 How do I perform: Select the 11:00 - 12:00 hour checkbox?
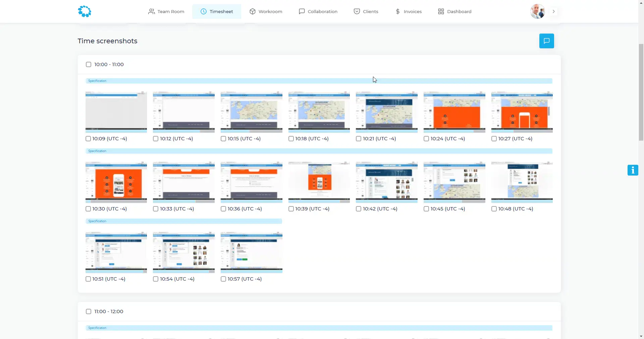click(89, 311)
